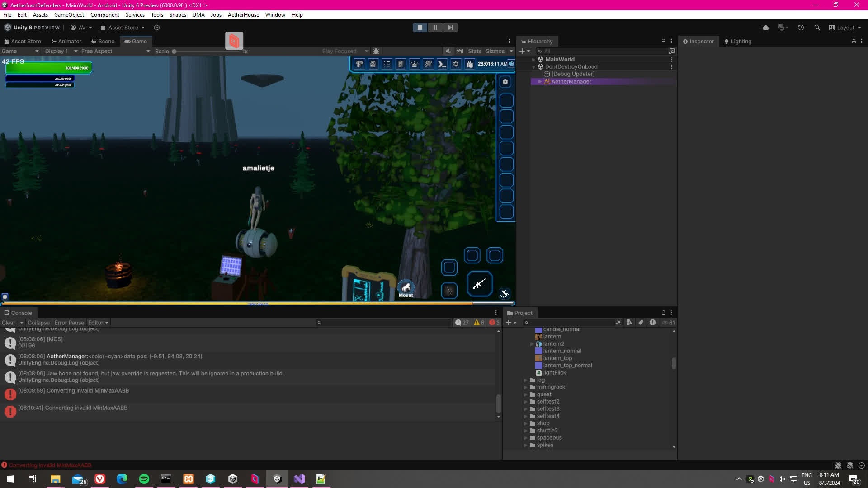Expand the miningrock folder in Project
868x488 pixels.
click(x=525, y=387)
